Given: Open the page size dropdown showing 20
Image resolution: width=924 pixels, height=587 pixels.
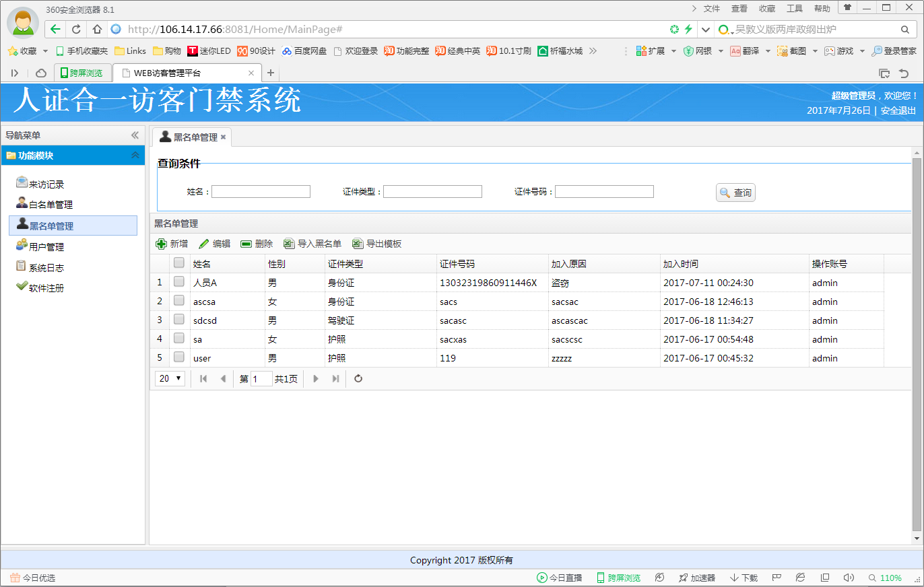Looking at the screenshot, I should tap(170, 378).
